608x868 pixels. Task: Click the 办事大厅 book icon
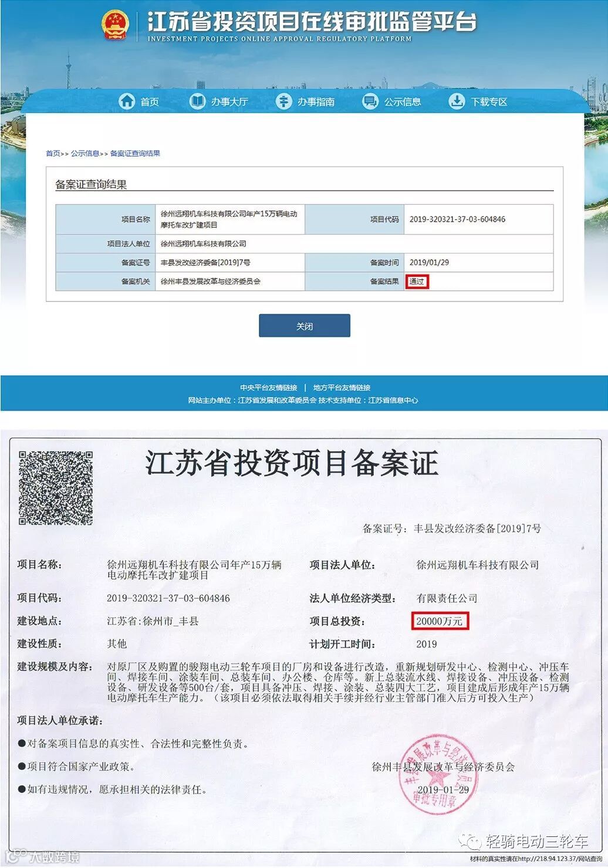coord(197,101)
